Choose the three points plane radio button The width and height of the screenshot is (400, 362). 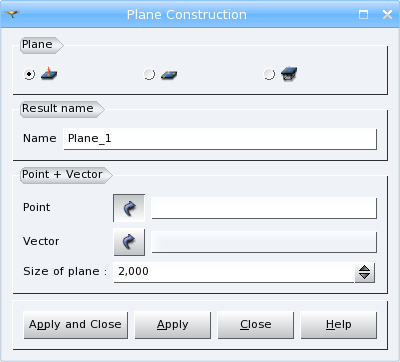click(x=149, y=74)
